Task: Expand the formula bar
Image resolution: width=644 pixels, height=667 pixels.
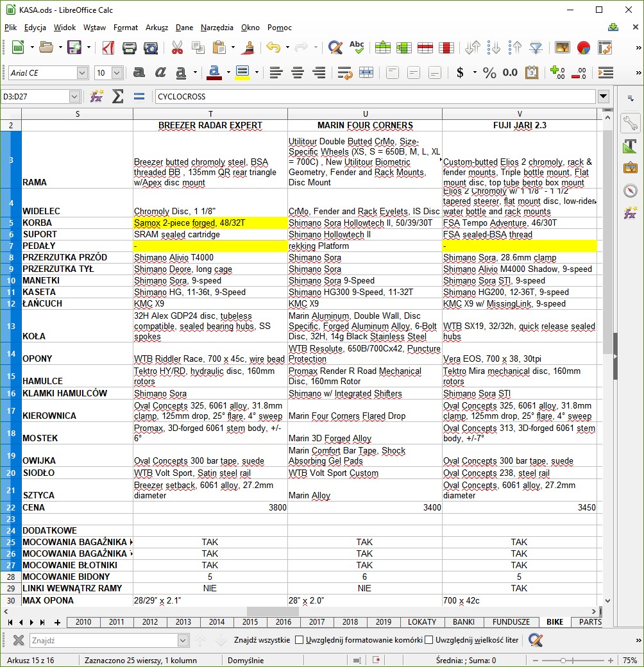Action: (x=603, y=97)
